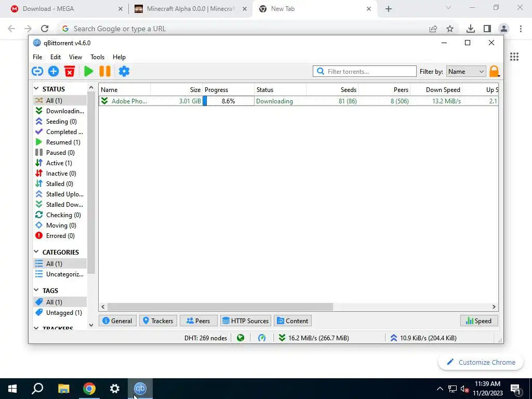Click the orange lock qBittorrent icon
The image size is (532, 399).
pos(494,72)
